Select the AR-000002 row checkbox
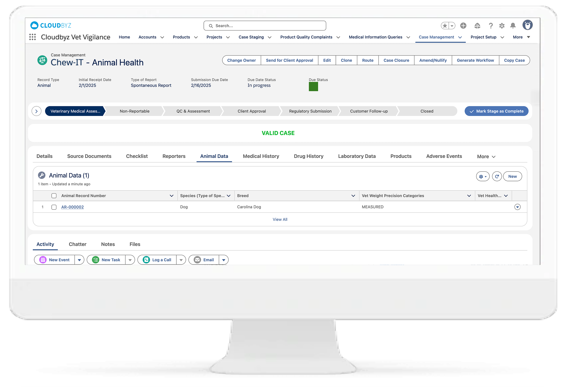 point(54,207)
